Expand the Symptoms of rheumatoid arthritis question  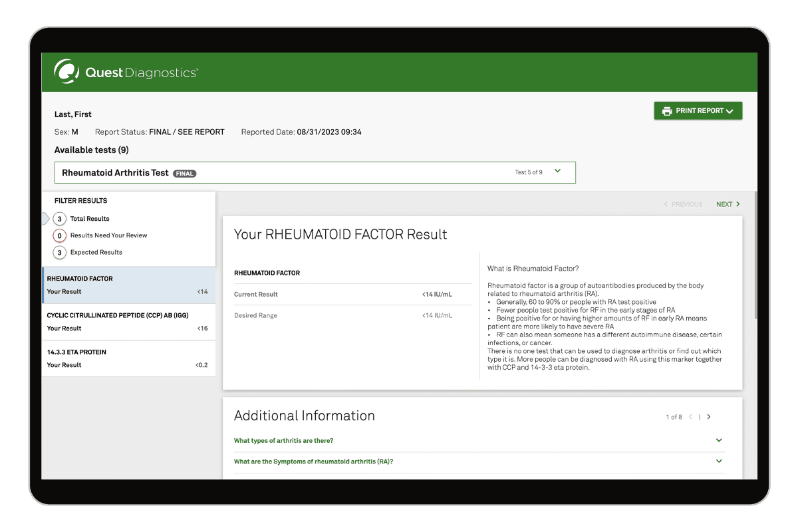313,462
